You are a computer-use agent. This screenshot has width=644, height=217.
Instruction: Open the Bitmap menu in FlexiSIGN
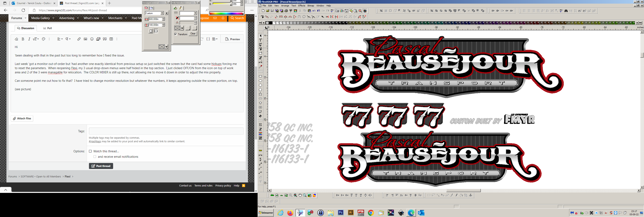(x=311, y=6)
